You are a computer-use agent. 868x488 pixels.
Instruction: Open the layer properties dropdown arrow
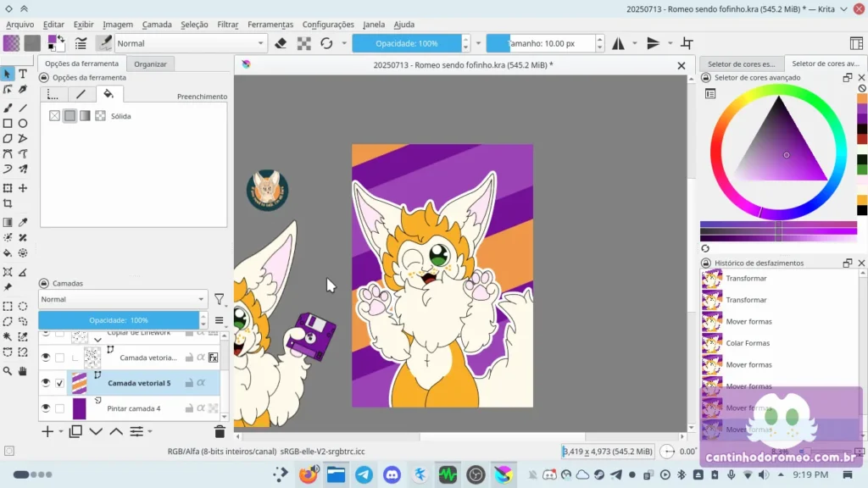(x=150, y=431)
